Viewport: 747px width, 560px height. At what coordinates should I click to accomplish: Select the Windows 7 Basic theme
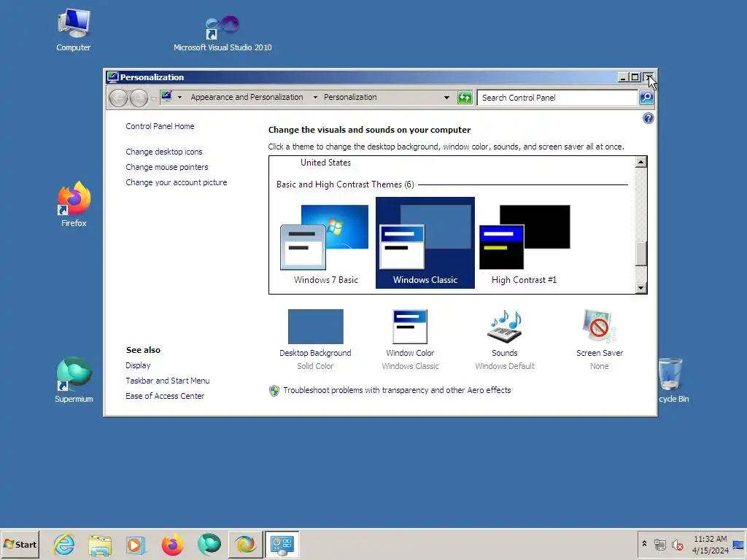click(x=326, y=243)
